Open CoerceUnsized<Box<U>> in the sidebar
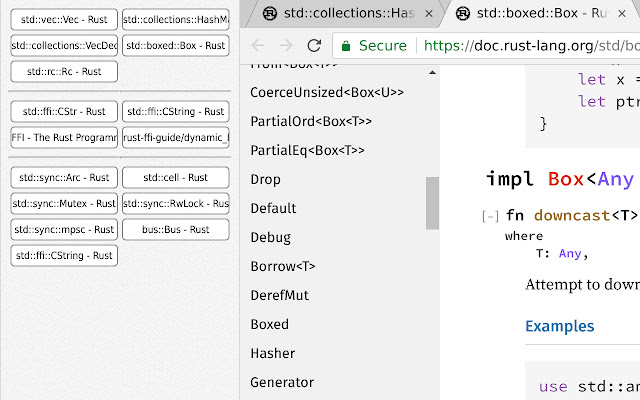Viewport: 640px width, 400px height. tap(327, 92)
